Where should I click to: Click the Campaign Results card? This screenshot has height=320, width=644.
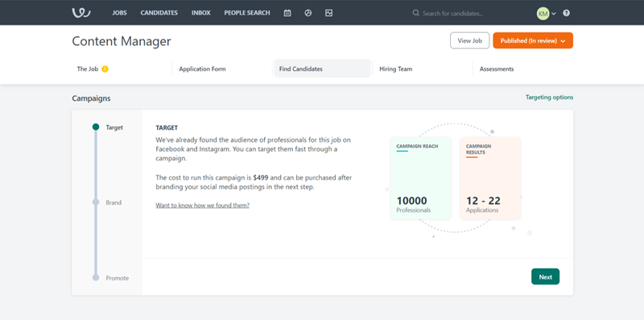[490, 178]
